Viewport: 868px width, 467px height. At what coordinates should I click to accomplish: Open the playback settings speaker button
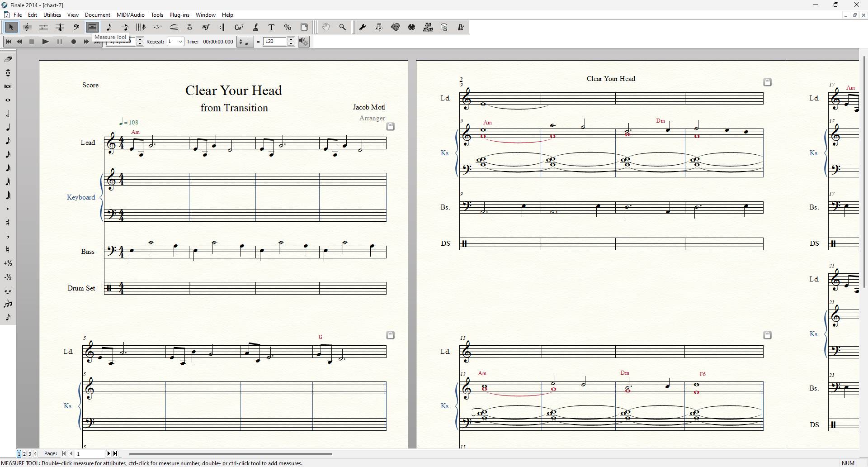[304, 42]
